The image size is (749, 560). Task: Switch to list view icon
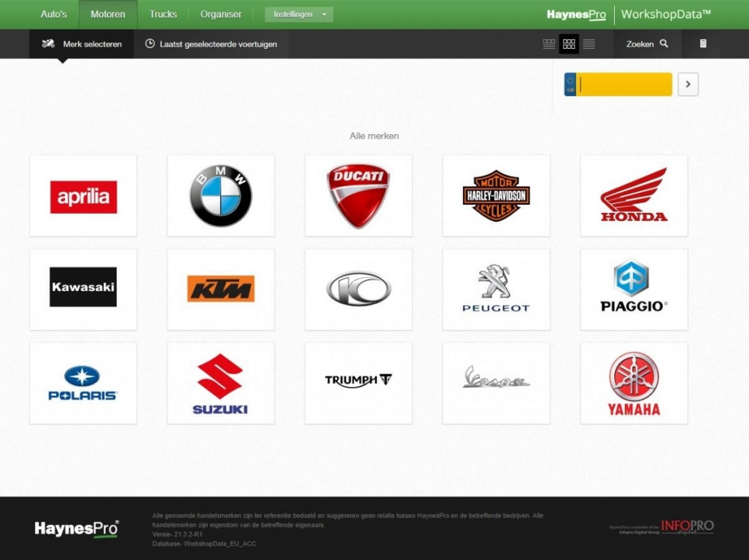(x=589, y=44)
